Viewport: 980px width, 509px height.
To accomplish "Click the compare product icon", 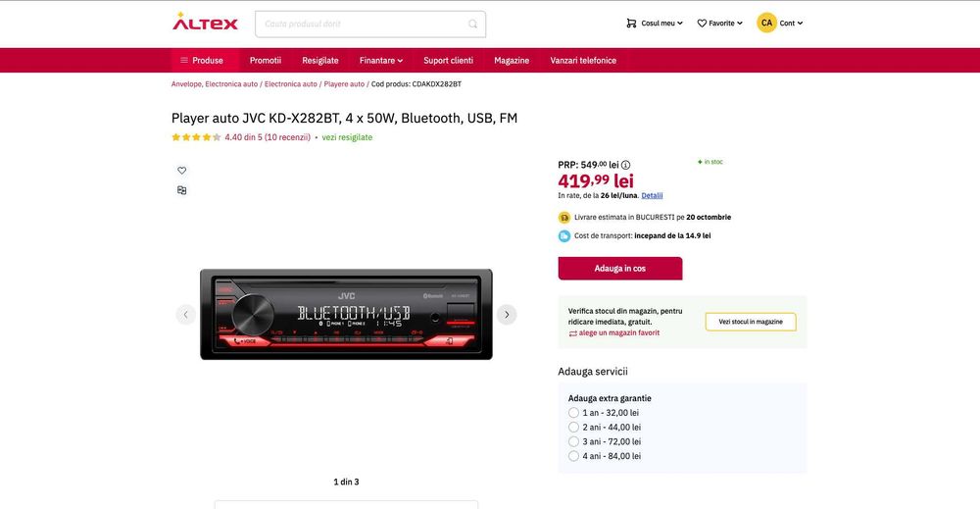I will (x=182, y=190).
